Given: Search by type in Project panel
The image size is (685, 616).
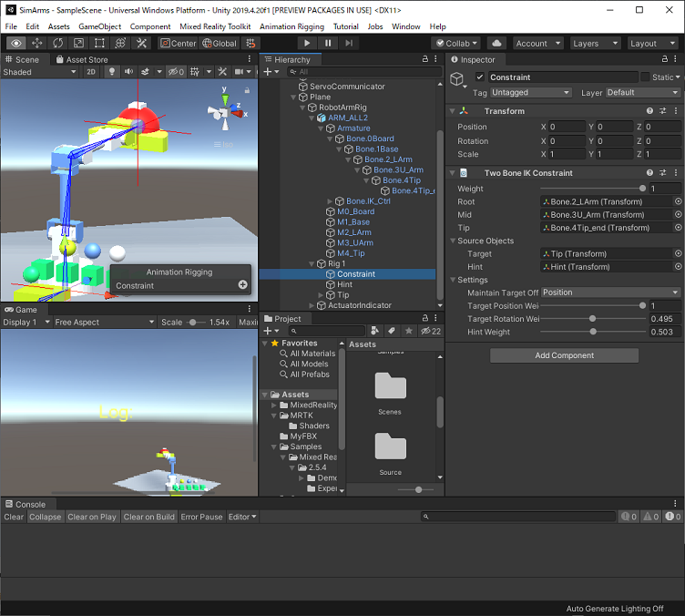Looking at the screenshot, I should (374, 331).
